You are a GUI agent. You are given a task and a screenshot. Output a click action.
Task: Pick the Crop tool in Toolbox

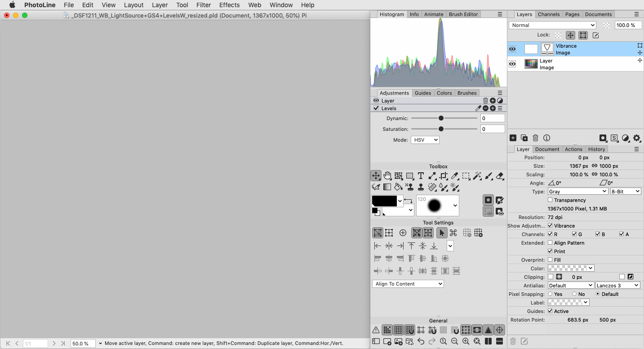[444, 176]
